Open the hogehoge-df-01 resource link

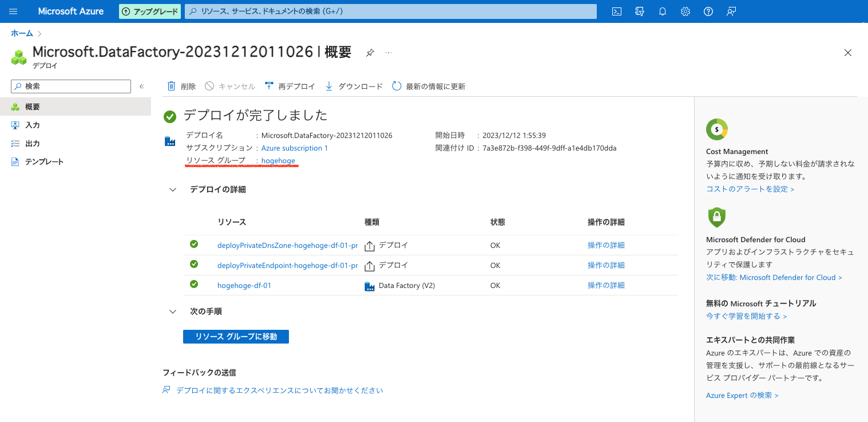[244, 286]
